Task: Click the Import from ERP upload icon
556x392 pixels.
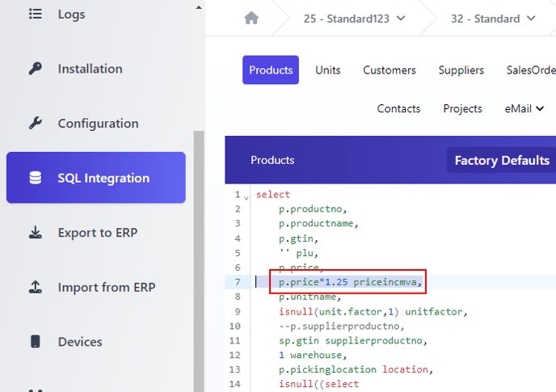Action: 36,287
